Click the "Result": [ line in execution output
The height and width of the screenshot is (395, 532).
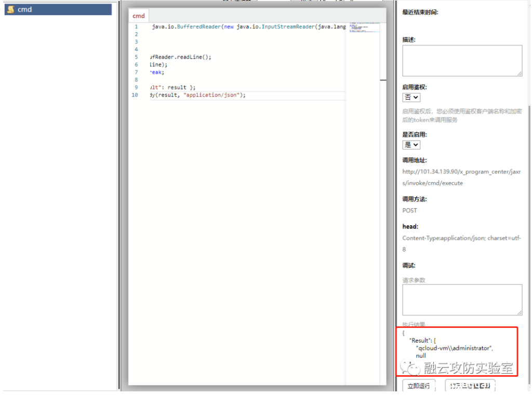coord(422,340)
